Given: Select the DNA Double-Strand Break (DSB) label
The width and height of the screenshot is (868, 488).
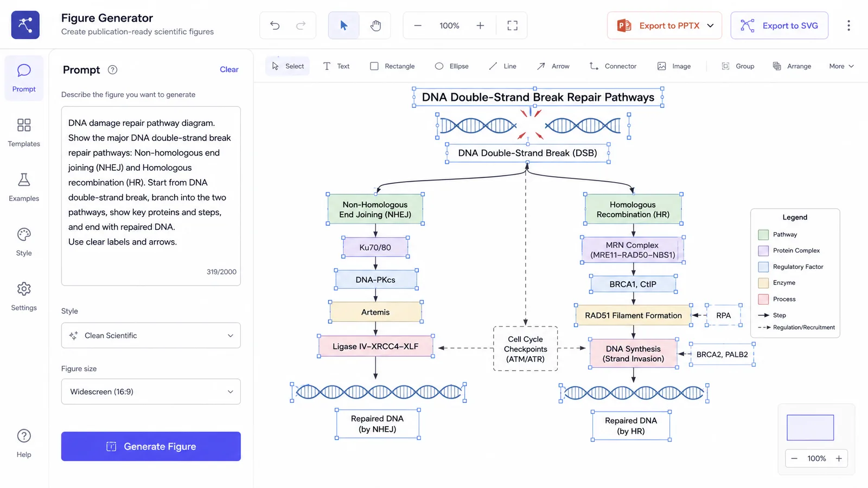Looking at the screenshot, I should 527,153.
